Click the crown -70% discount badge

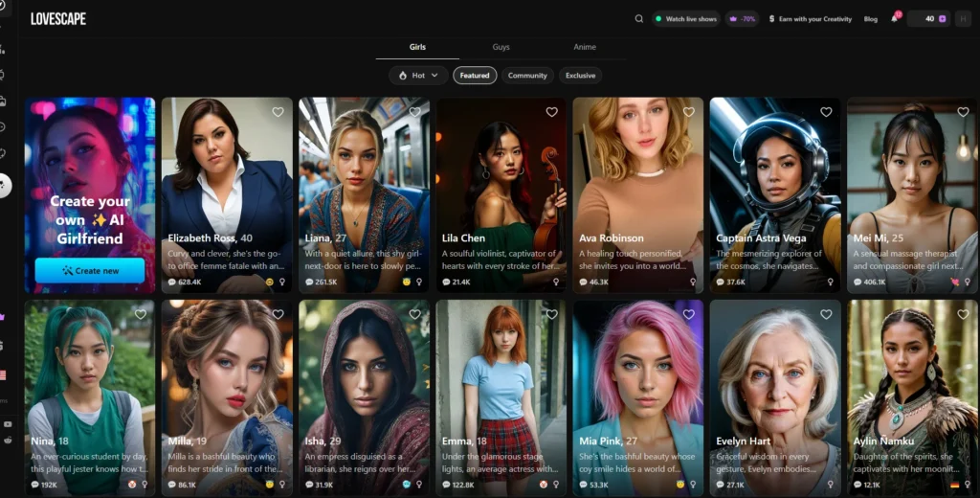coord(742,18)
